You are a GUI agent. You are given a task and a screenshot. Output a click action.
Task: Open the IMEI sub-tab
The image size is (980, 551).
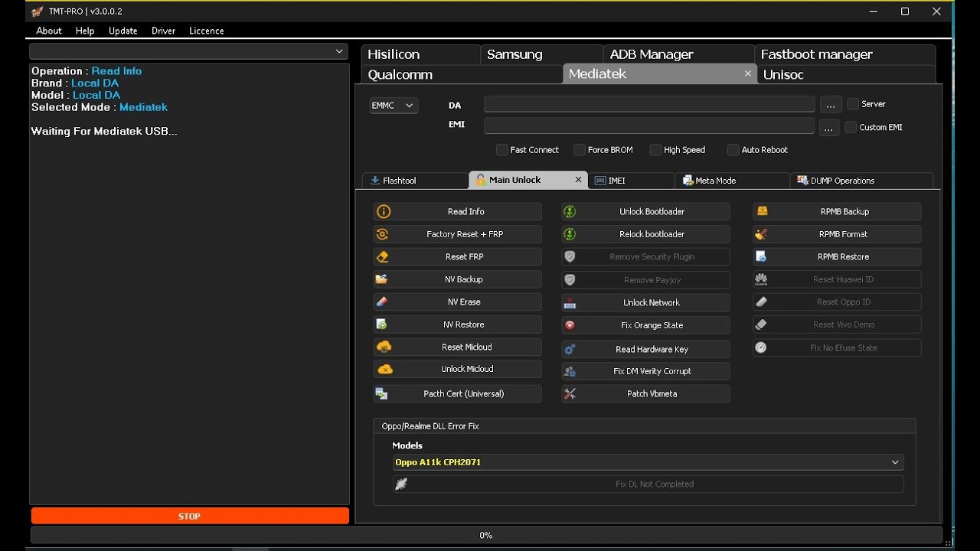point(632,181)
